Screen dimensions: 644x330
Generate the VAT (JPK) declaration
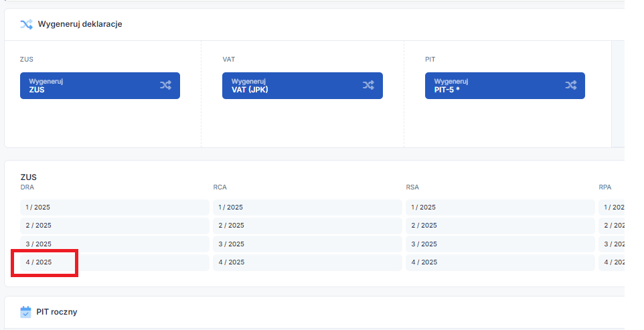[303, 86]
